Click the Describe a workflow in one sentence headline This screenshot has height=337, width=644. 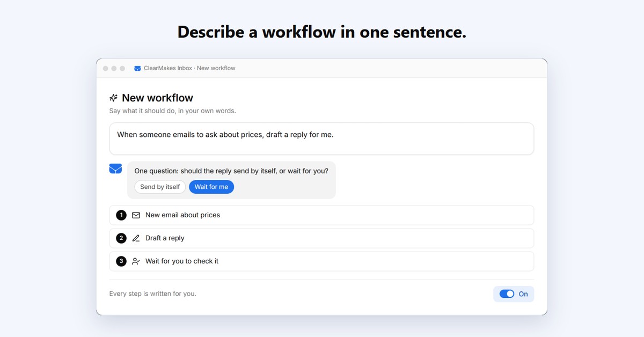(x=322, y=32)
